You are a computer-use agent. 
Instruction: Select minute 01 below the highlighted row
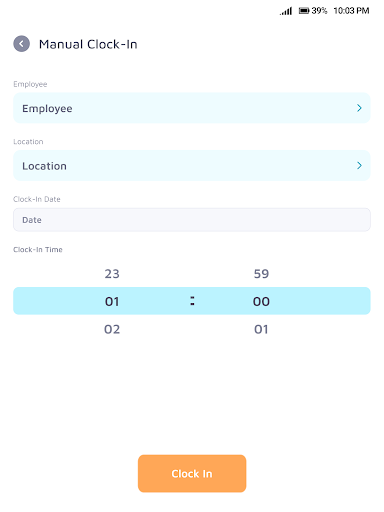tap(261, 329)
